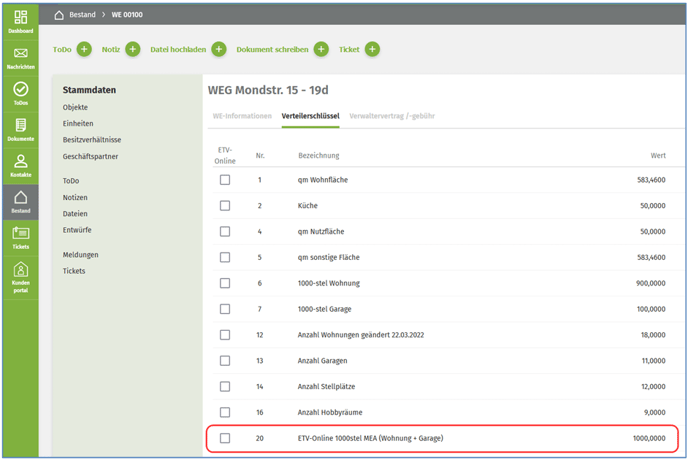Click Ticket label in action bar

coord(349,49)
